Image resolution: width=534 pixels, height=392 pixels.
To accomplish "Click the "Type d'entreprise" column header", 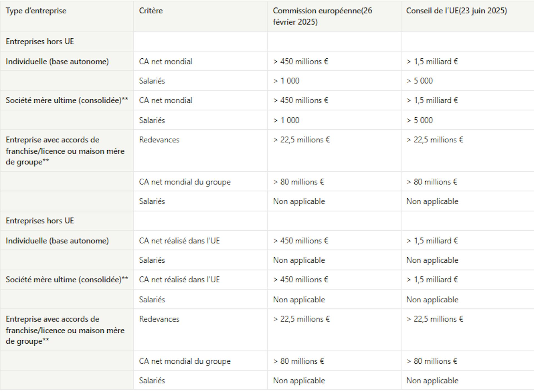I will click(x=36, y=11).
